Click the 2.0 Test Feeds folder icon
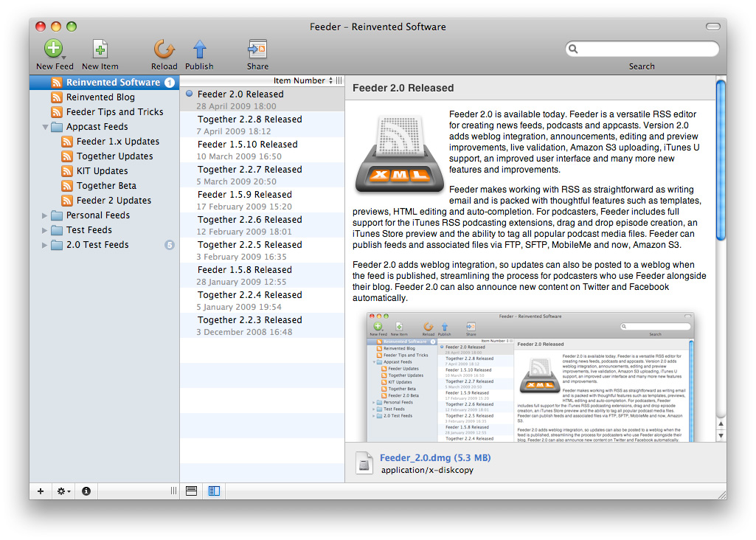The image size is (756, 540). tap(57, 245)
